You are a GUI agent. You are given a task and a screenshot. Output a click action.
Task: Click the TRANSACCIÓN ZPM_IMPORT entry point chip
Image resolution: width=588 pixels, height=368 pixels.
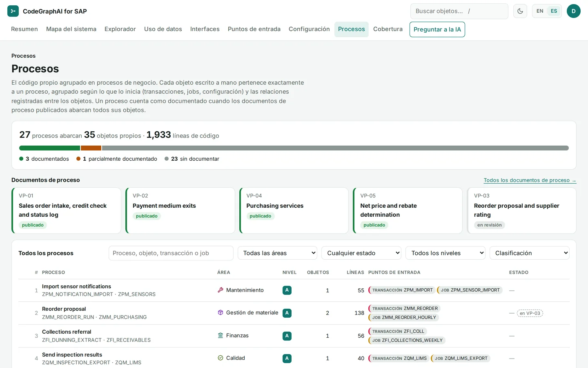pos(402,290)
